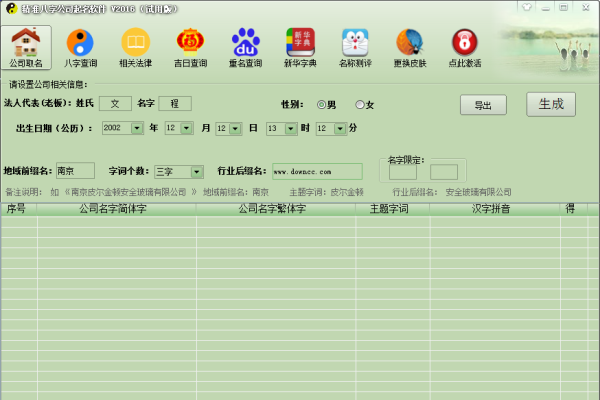
Task: Expand the 字词个数 三字 dropdown
Action: coord(197,172)
